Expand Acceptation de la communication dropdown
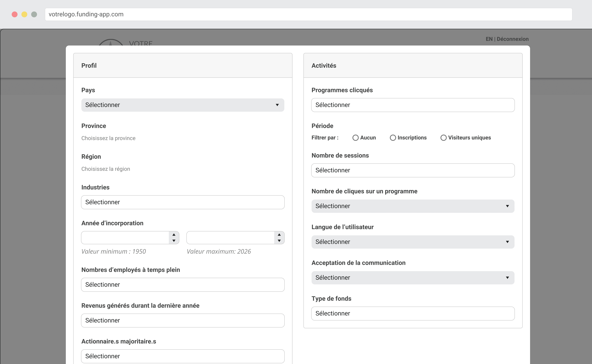The height and width of the screenshot is (364, 592). point(413,278)
